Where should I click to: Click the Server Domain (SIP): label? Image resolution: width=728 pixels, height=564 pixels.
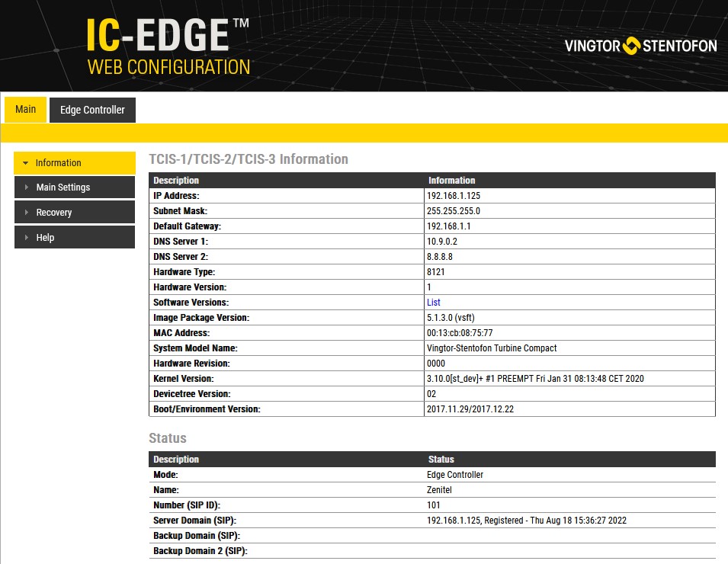point(194,521)
